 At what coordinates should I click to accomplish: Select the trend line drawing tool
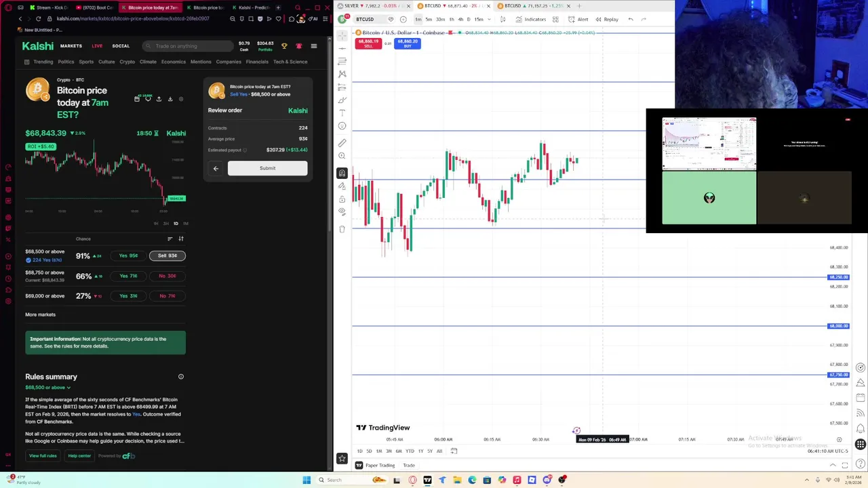pos(342,47)
